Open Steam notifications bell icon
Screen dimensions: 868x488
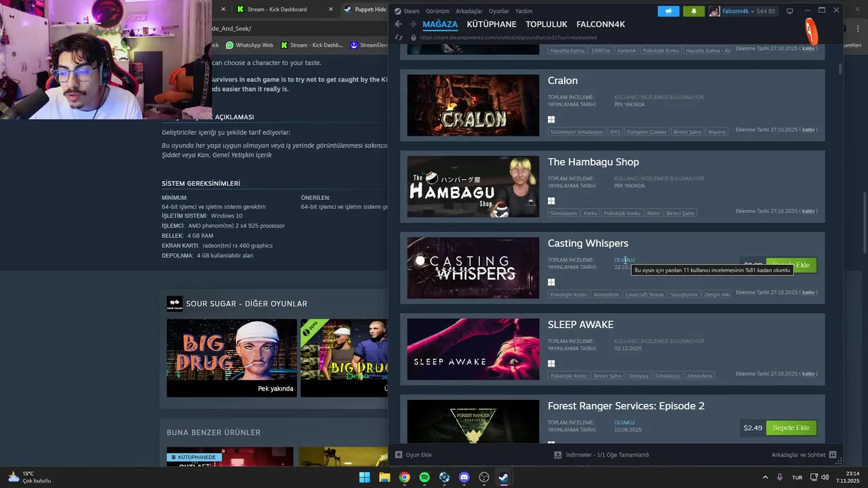coord(694,11)
